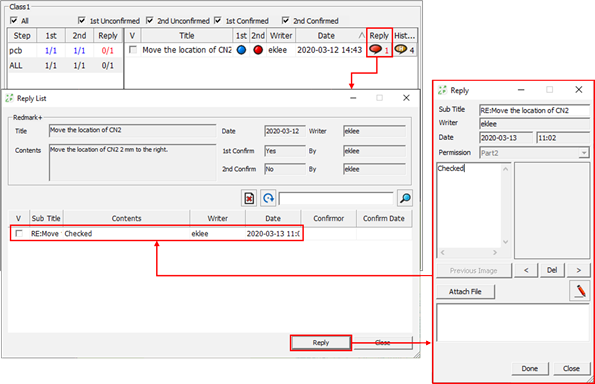
Task: Click the red pencil markup icon
Action: pyautogui.click(x=580, y=291)
